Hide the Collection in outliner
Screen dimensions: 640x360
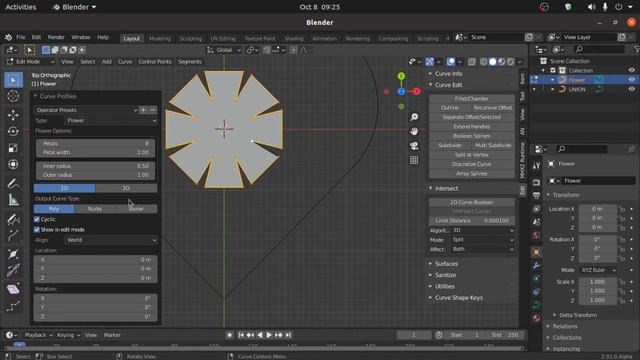pyautogui.click(x=631, y=71)
